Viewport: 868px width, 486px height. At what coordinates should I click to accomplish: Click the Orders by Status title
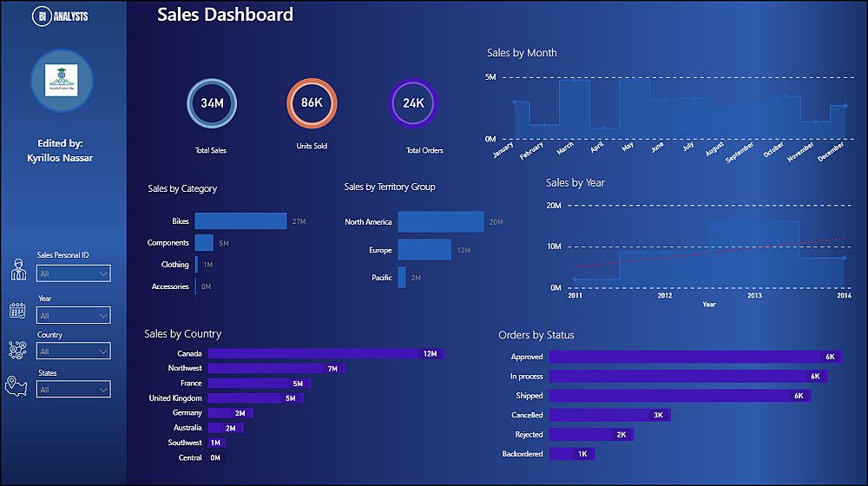click(536, 335)
